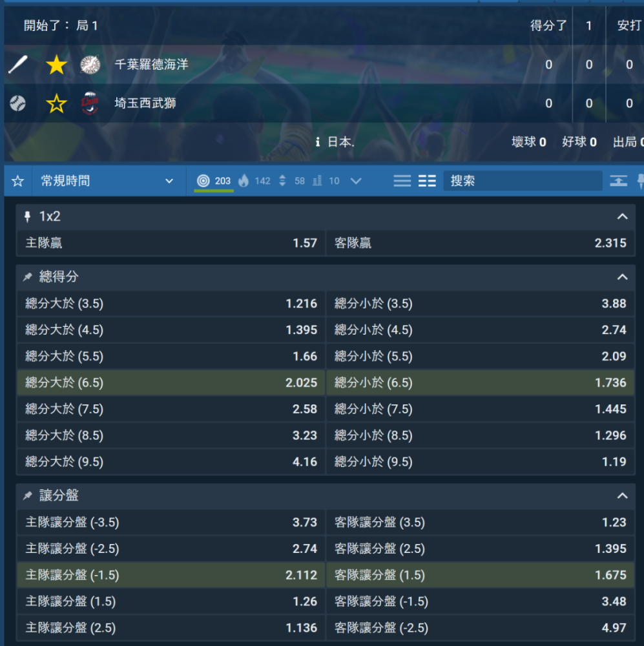The width and height of the screenshot is (644, 646).
Task: Switch to two-column grid view icon
Action: 427,182
